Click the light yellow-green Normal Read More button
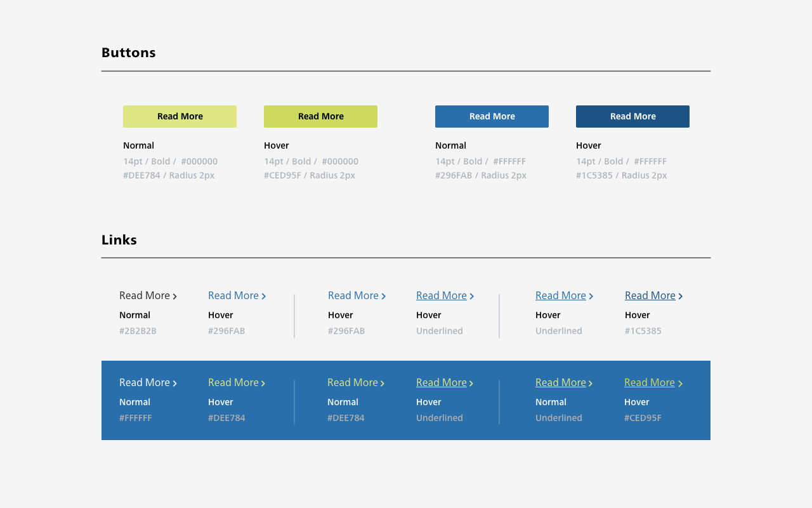 click(x=180, y=116)
